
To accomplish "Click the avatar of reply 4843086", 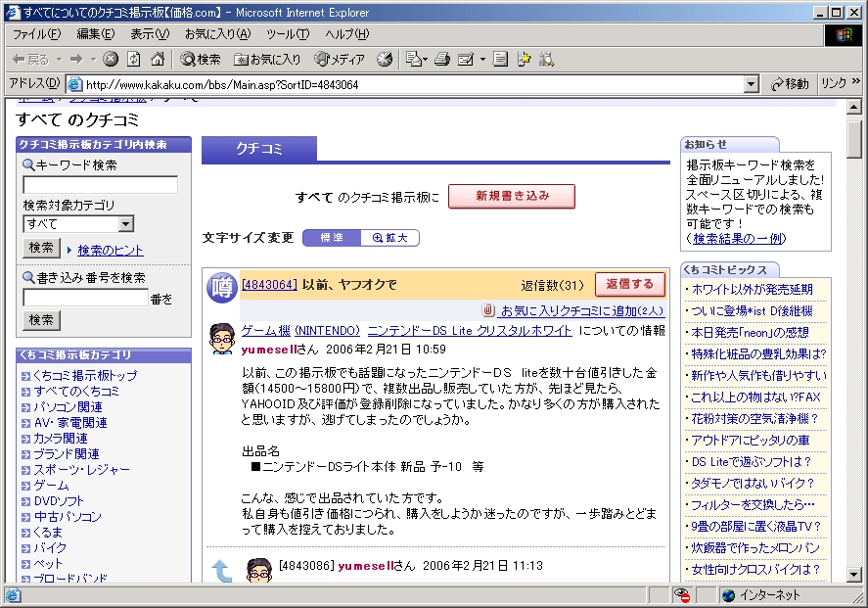I will tap(259, 571).
